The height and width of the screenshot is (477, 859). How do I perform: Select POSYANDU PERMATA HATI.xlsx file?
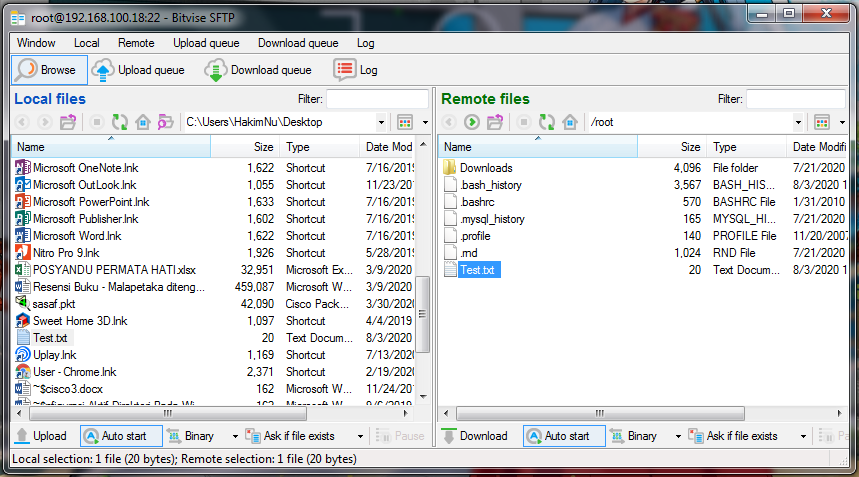114,269
